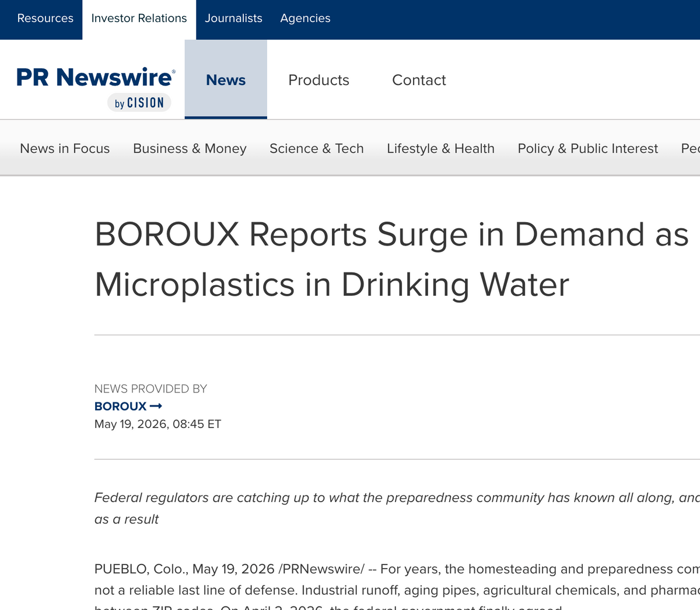This screenshot has height=610, width=700.
Task: Open the Policy & Public Interest category
Action: coord(587,149)
